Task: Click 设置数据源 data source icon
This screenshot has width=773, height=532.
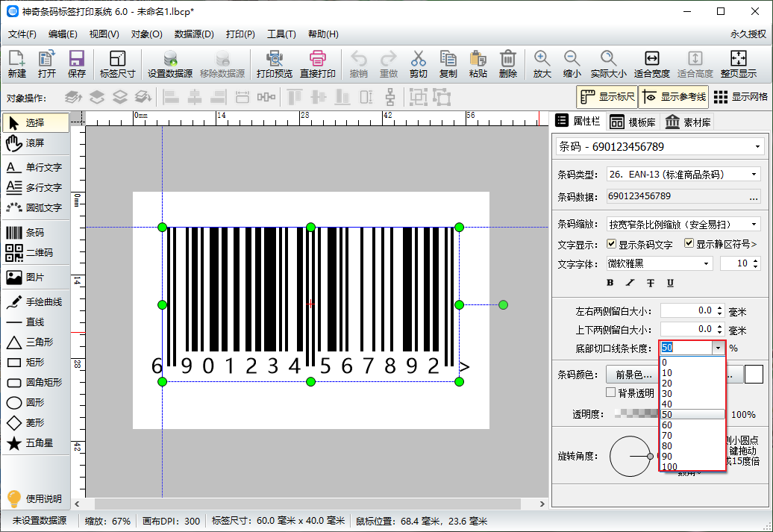Action: pos(170,64)
